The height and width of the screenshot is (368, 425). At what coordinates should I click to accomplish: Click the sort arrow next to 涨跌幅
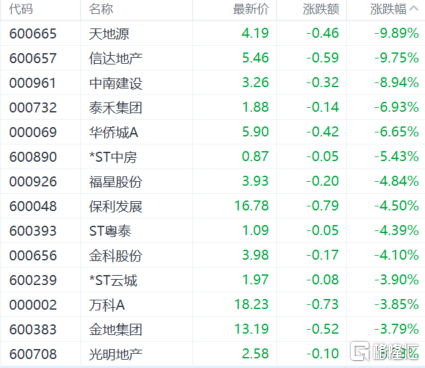point(413,9)
